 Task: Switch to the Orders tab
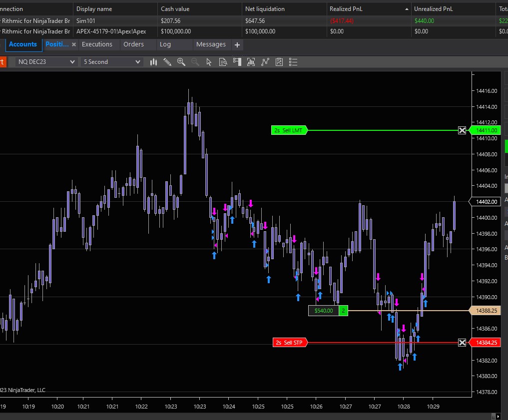[x=133, y=44]
